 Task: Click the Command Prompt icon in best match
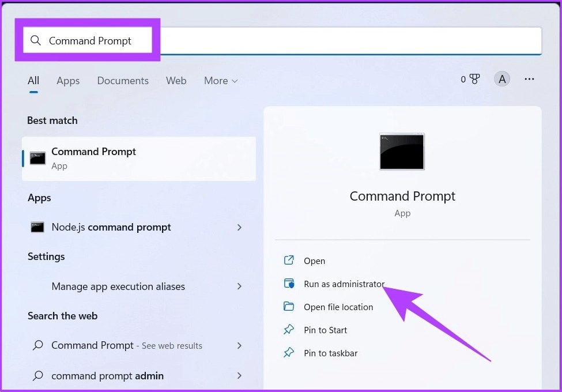(37, 159)
